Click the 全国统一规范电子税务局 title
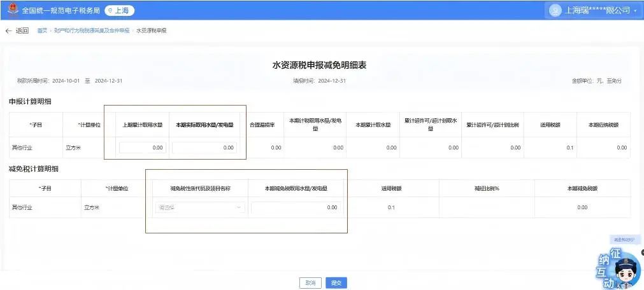This screenshot has width=644, height=290. click(x=62, y=11)
